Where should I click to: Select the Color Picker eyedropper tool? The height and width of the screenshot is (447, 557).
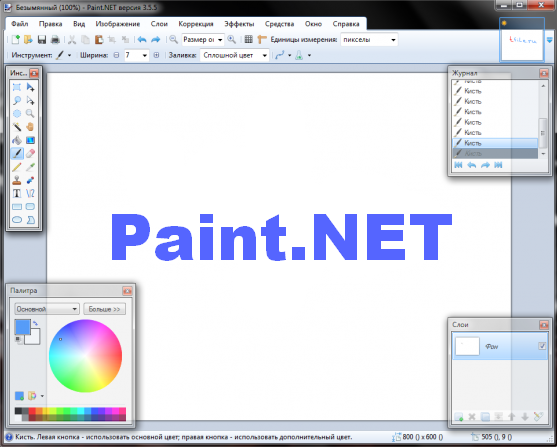click(x=31, y=167)
